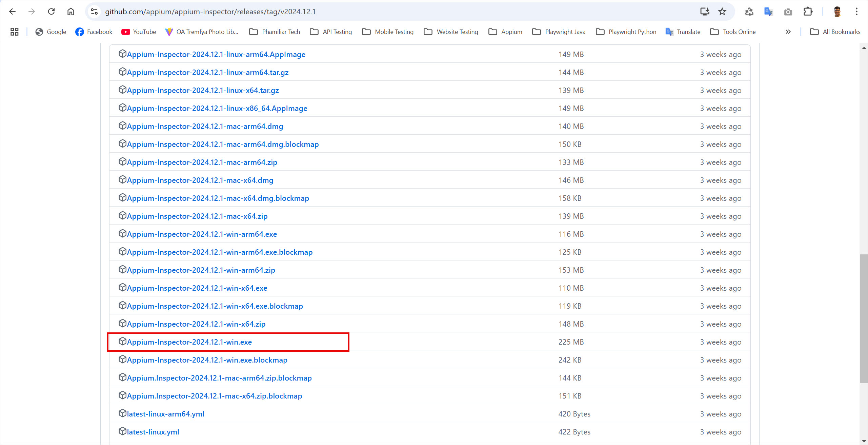Open the Facebook bookmark

point(94,32)
